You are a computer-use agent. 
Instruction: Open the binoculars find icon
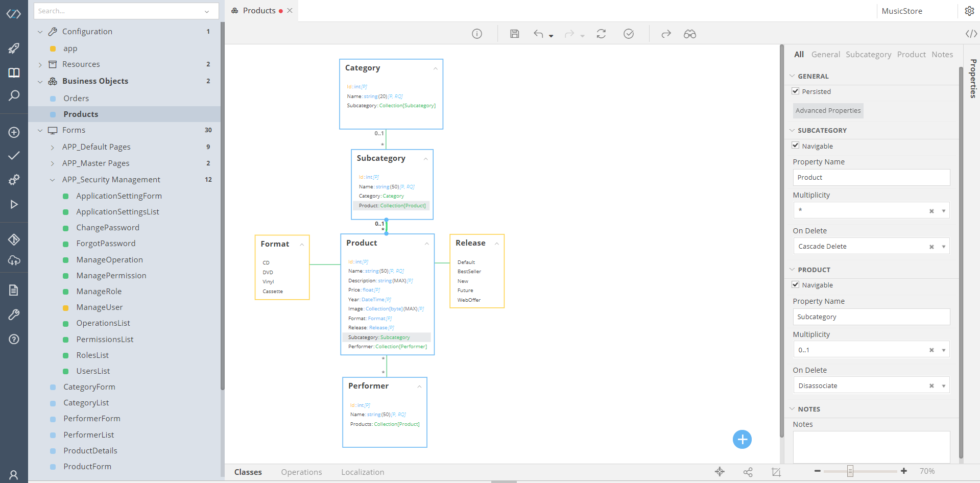coord(690,34)
